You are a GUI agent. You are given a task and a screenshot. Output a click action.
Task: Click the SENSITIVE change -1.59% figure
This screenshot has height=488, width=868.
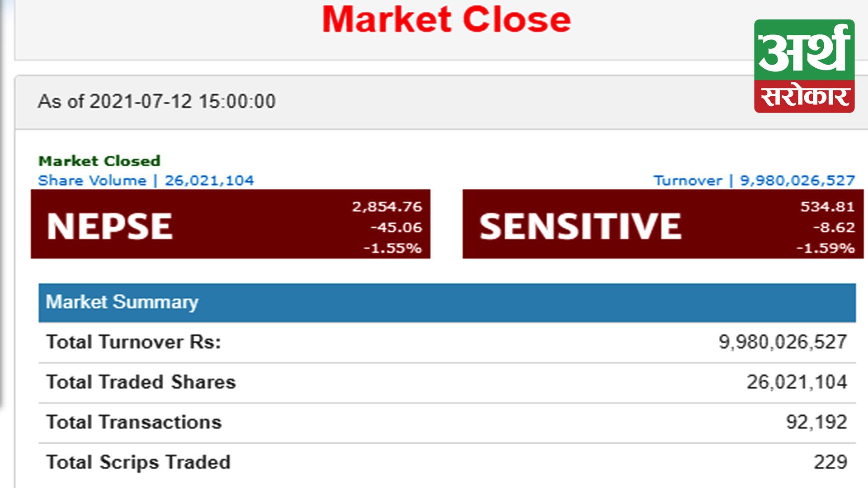coord(826,248)
